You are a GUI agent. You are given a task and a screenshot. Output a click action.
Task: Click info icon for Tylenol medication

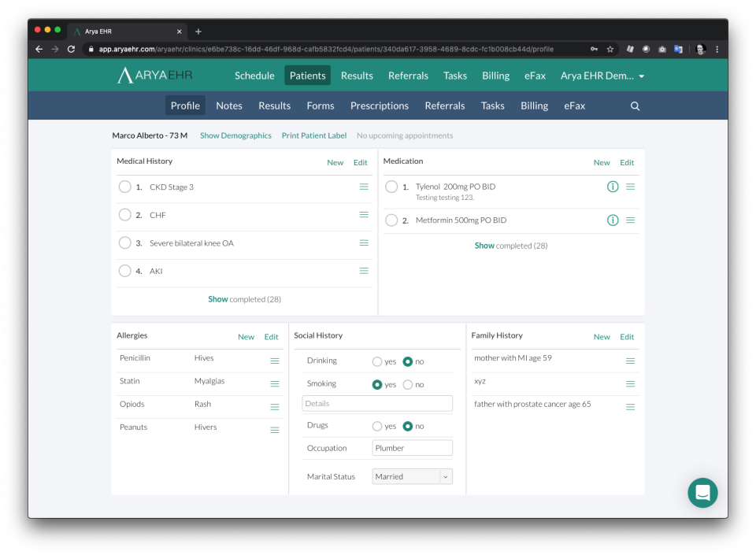tap(613, 187)
